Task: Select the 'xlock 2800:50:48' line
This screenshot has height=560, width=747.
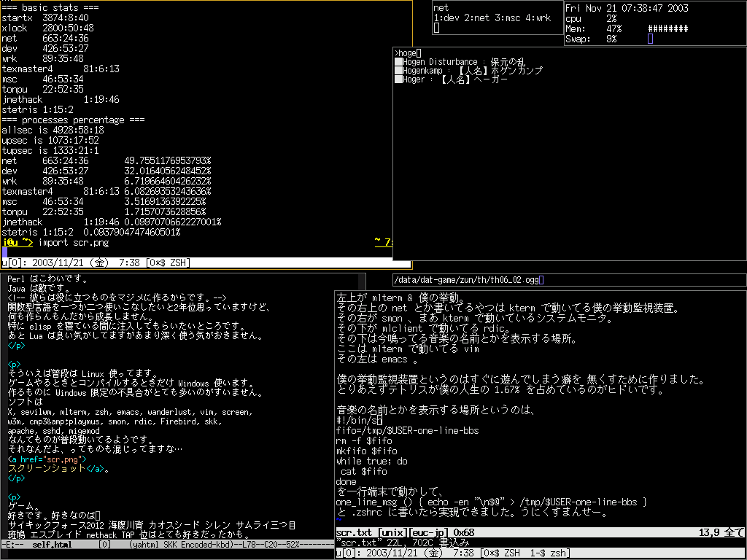Action: [x=47, y=28]
